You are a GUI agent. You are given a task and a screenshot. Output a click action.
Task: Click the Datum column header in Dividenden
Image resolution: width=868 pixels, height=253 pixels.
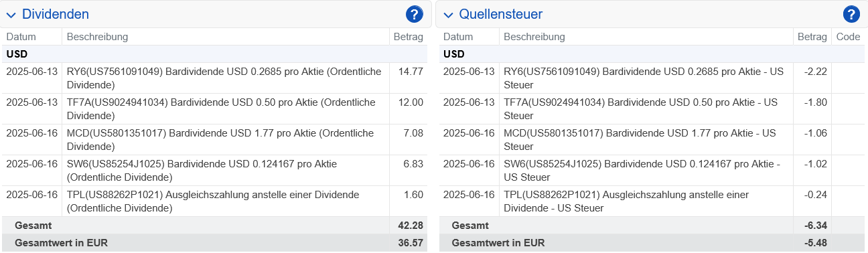click(21, 37)
